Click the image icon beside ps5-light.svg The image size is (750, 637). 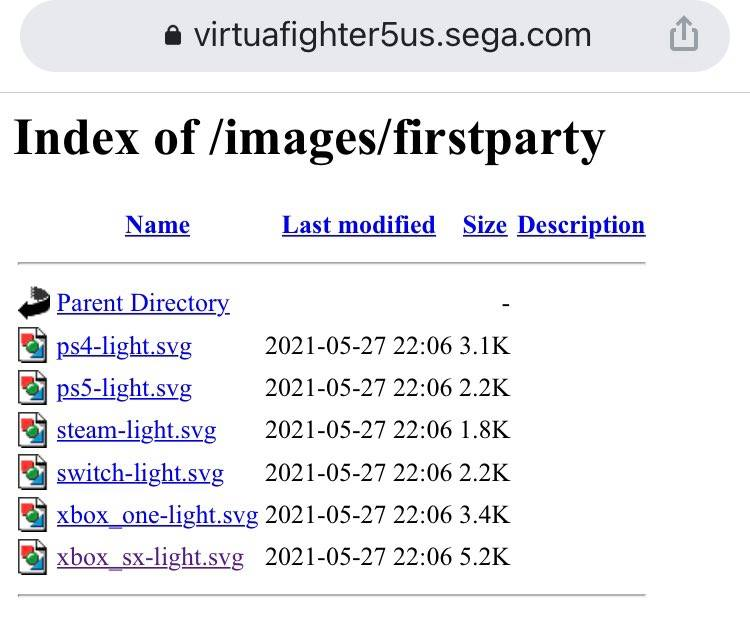[x=33, y=388]
